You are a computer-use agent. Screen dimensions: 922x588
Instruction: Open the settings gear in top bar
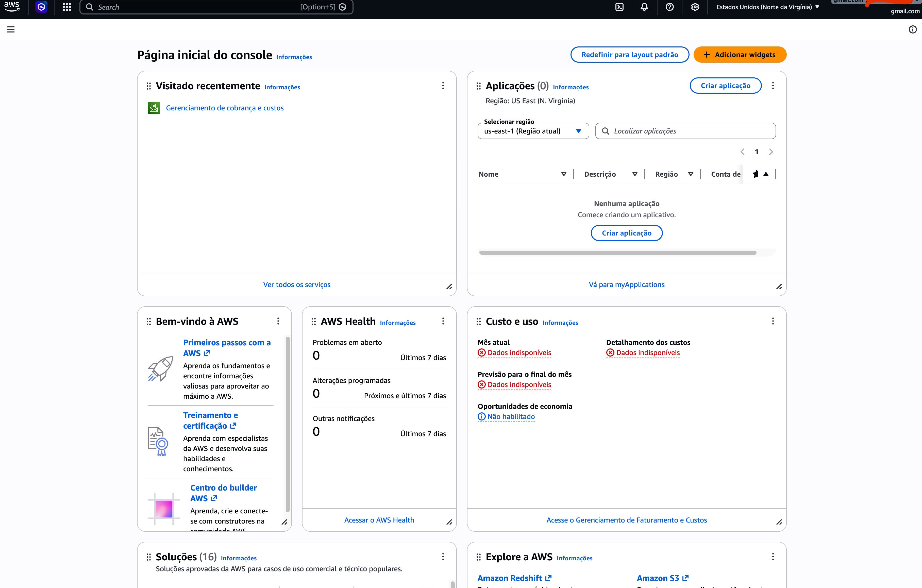tap(695, 7)
